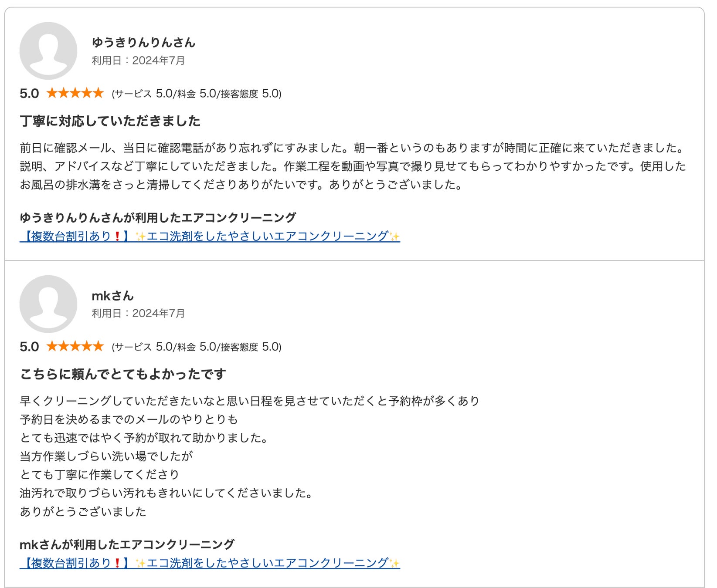Click the overall 5.0 score in ゆうきりんりんさん's review
Screen dimensions: 717x588
tap(29, 94)
